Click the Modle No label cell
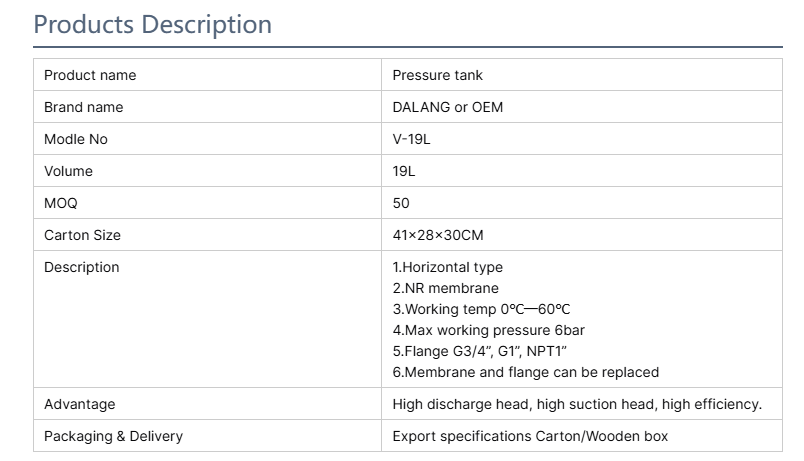This screenshot has width=804, height=461. tap(76, 139)
